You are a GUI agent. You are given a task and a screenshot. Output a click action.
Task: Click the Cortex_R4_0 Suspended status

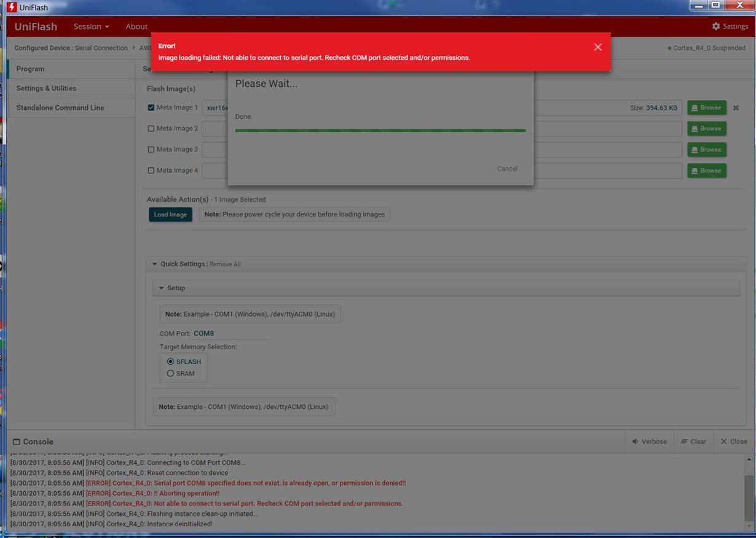click(707, 48)
